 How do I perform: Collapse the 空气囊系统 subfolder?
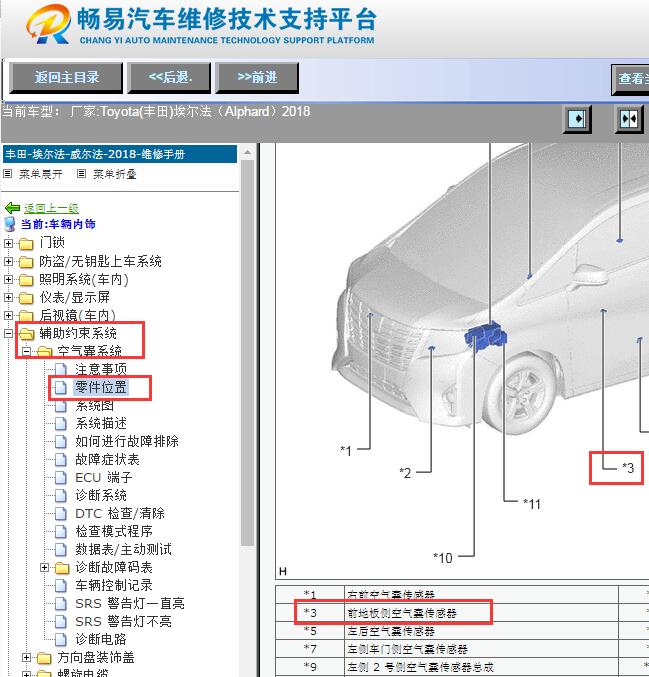pyautogui.click(x=26, y=351)
